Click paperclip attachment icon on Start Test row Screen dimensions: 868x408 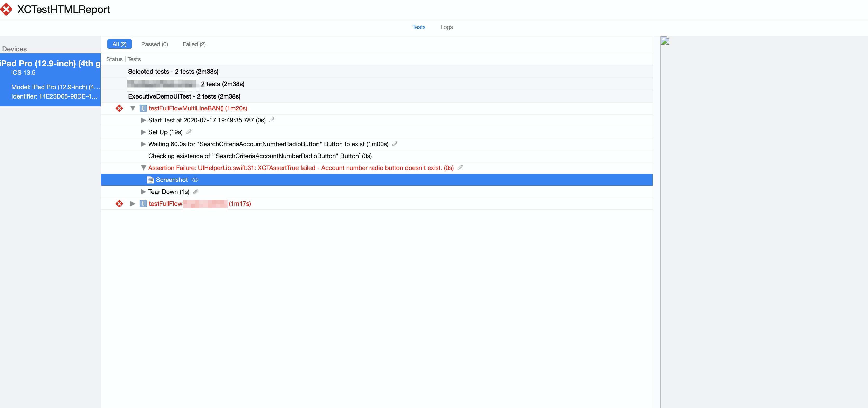pyautogui.click(x=272, y=120)
